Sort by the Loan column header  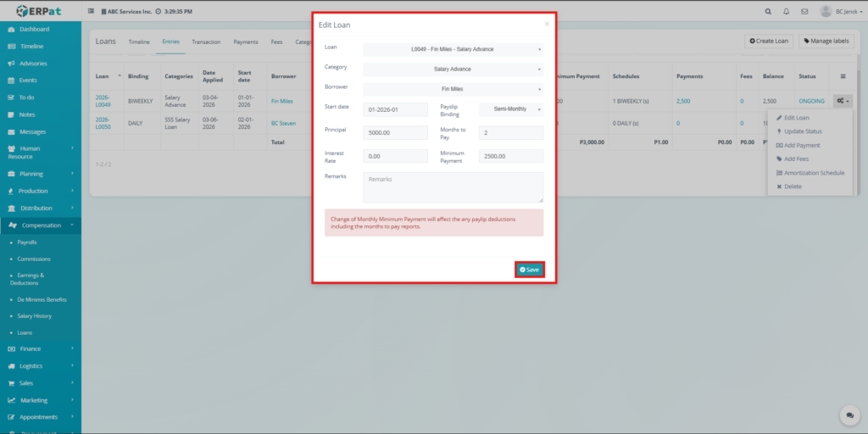[x=108, y=76]
